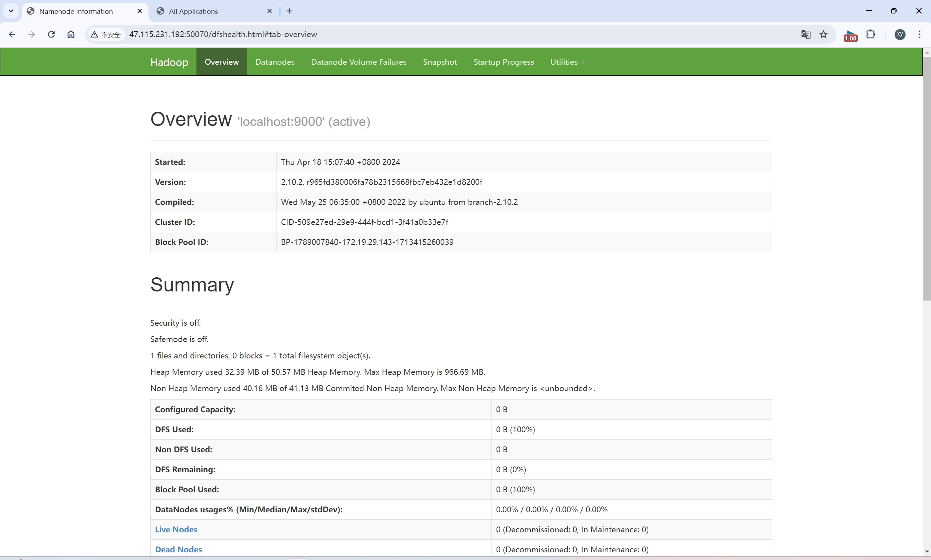The image size is (931, 560).
Task: Click the scrollbar down arrow
Action: [927, 552]
